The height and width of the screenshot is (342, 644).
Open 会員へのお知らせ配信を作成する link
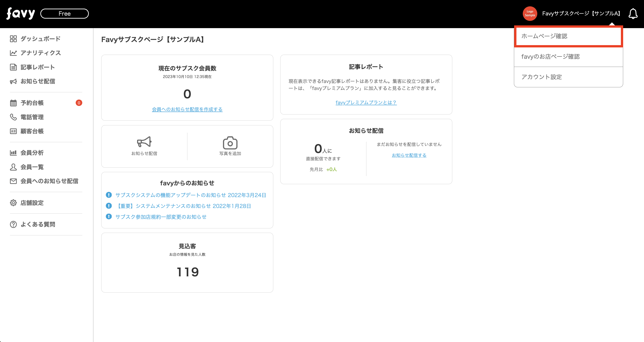tap(187, 109)
